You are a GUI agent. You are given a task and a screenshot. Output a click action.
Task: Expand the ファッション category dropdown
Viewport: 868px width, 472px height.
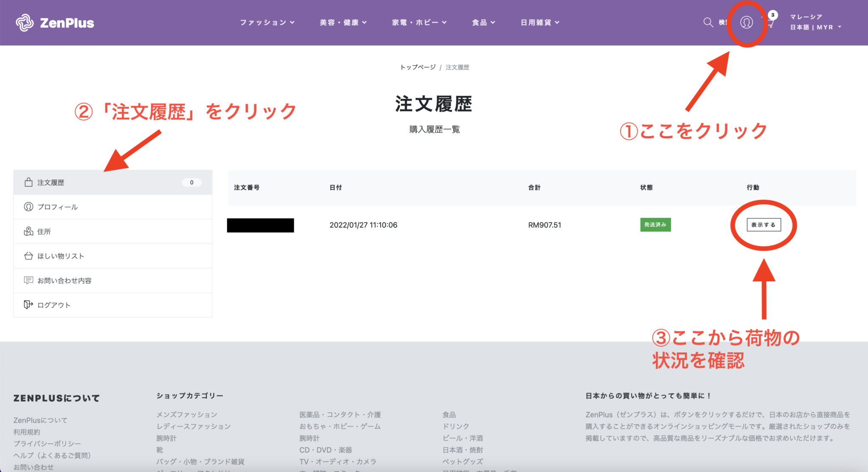pyautogui.click(x=267, y=22)
